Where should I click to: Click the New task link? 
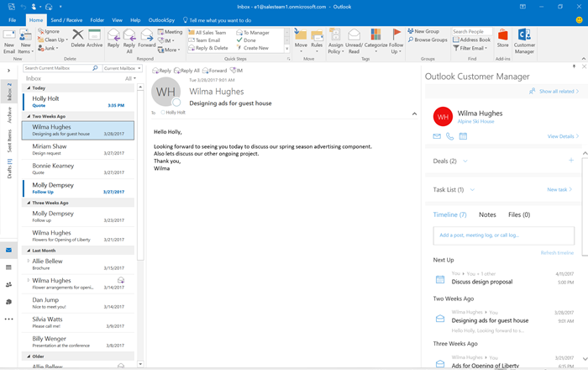[x=559, y=189]
